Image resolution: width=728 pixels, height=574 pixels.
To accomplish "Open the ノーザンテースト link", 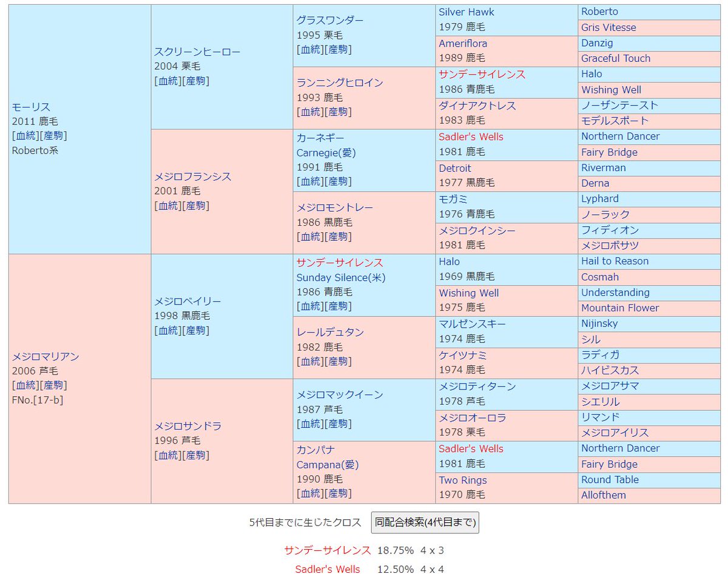I will [619, 105].
